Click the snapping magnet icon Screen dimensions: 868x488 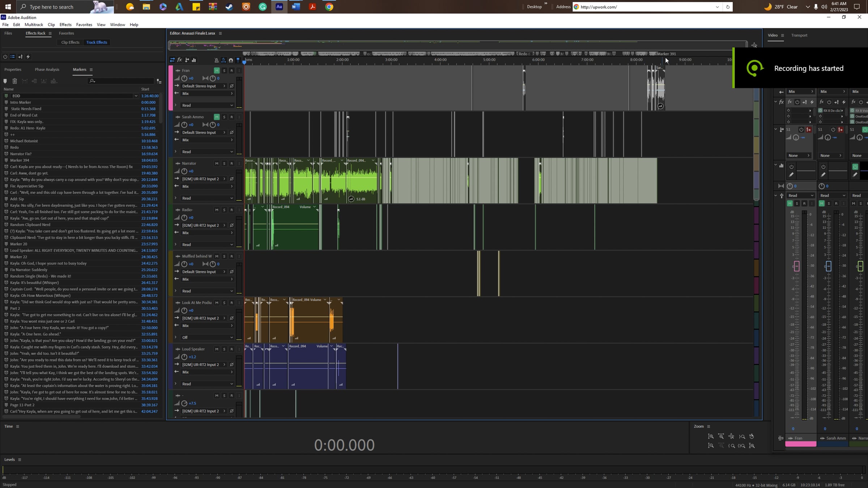(x=231, y=60)
